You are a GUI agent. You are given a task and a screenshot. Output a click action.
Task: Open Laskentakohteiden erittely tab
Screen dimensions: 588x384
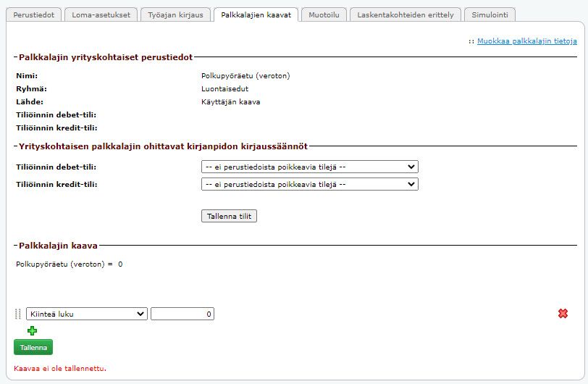click(x=406, y=15)
